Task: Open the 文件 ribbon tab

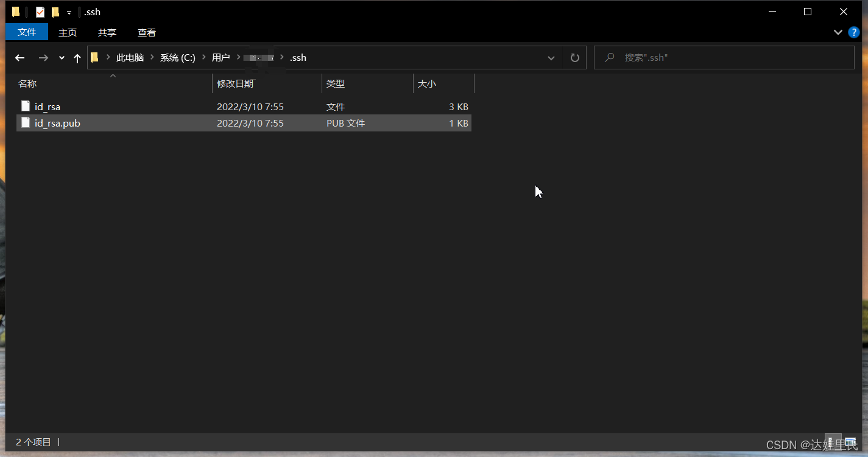Action: point(27,32)
